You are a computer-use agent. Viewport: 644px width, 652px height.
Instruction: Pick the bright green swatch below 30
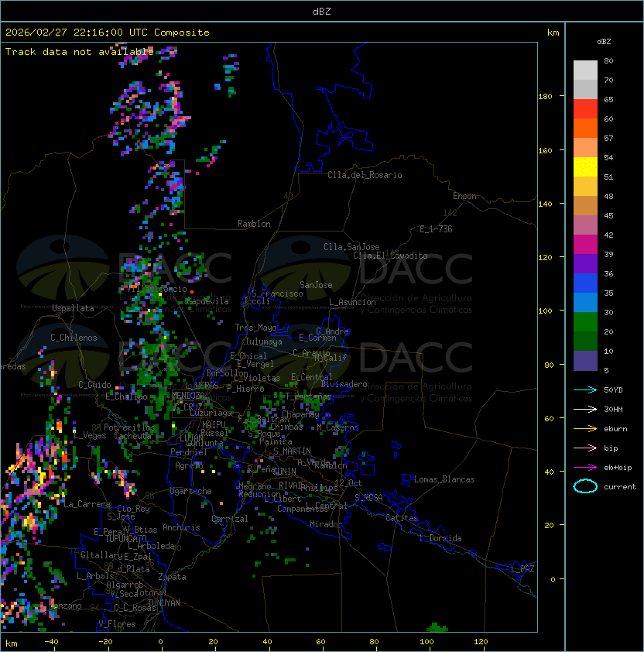[585, 322]
